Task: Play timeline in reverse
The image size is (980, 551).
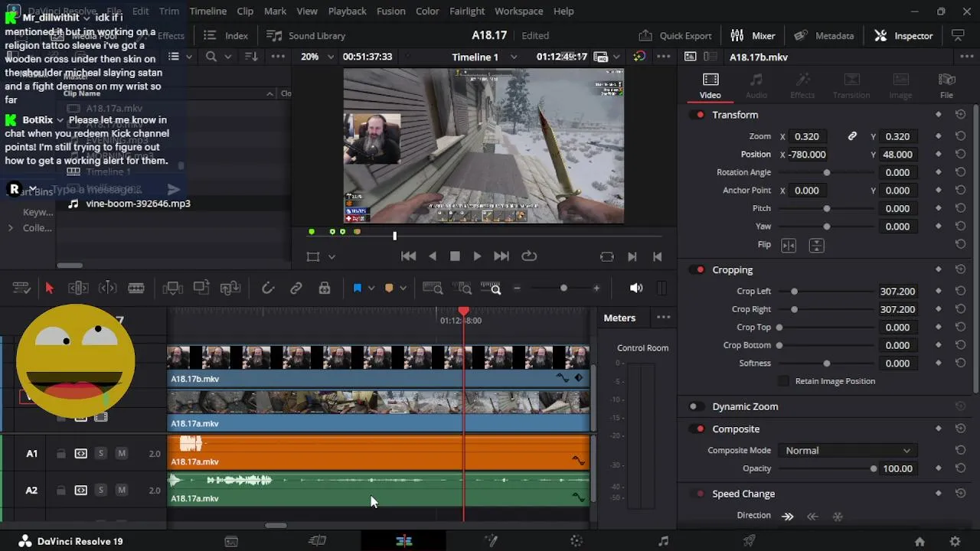Action: [433, 256]
